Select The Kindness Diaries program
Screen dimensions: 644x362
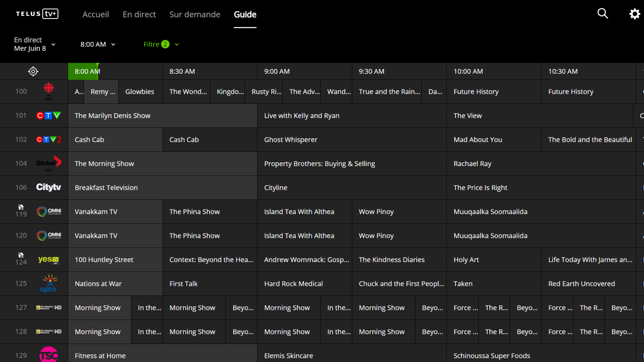point(399,260)
